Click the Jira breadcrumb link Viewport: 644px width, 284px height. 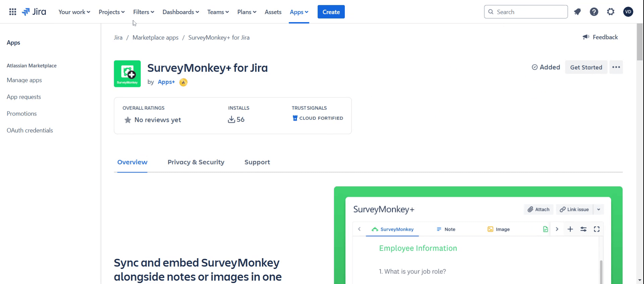[x=118, y=38]
